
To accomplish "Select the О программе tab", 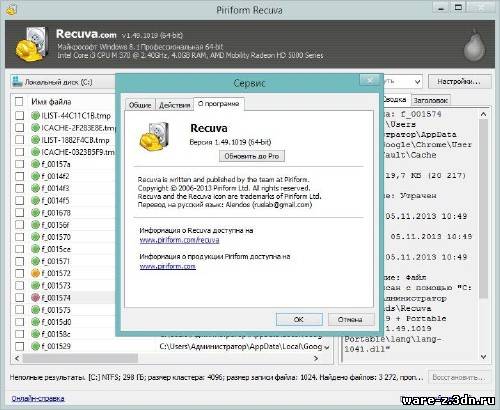I will click(219, 104).
